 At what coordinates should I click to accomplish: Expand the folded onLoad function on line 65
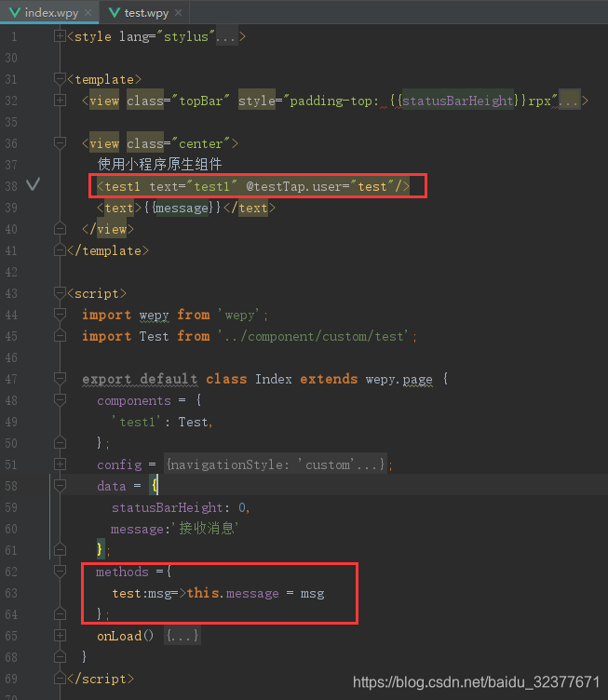tap(60, 636)
